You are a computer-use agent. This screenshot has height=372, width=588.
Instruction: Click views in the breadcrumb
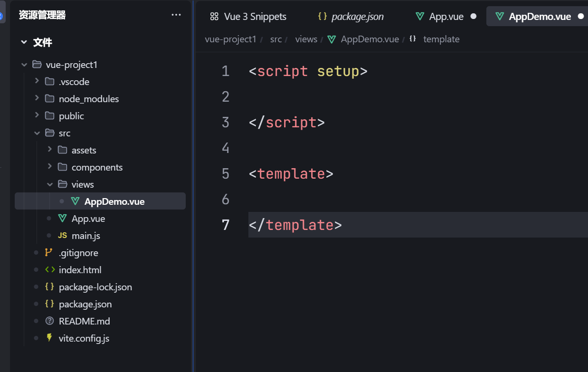pos(306,39)
